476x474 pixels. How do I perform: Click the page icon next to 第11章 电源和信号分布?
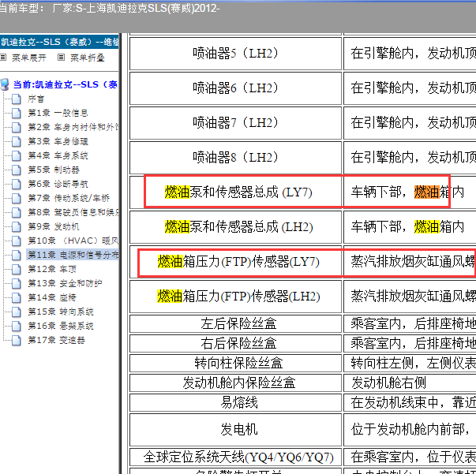click(x=17, y=255)
